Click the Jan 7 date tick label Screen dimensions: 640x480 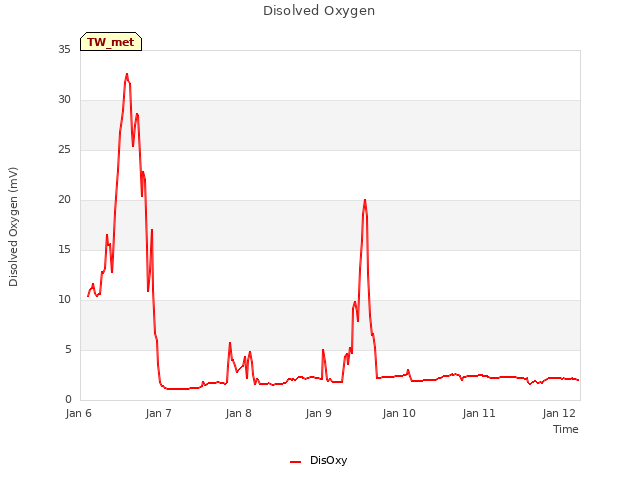158,413
